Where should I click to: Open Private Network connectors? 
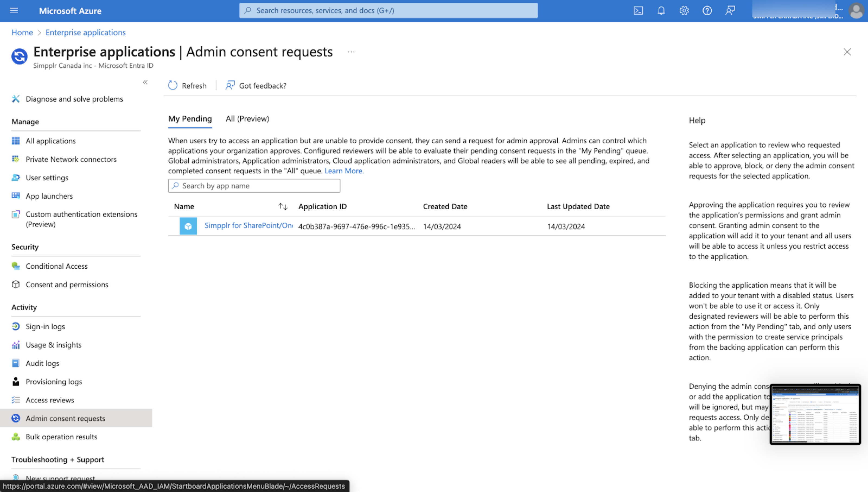point(71,159)
